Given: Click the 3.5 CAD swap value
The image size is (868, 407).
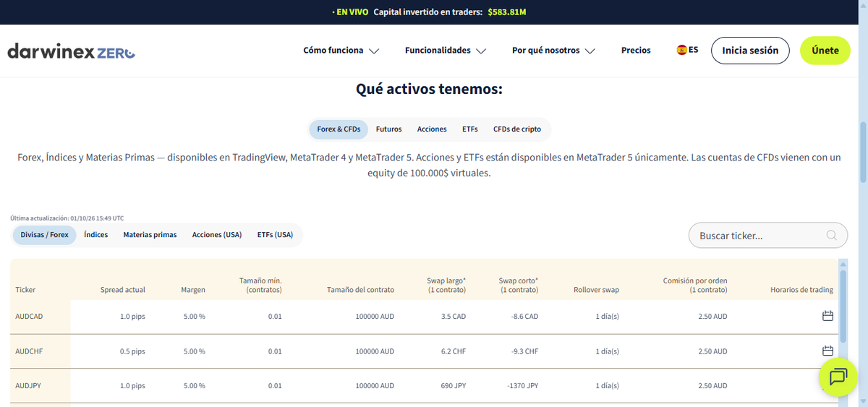Looking at the screenshot, I should (x=452, y=317).
